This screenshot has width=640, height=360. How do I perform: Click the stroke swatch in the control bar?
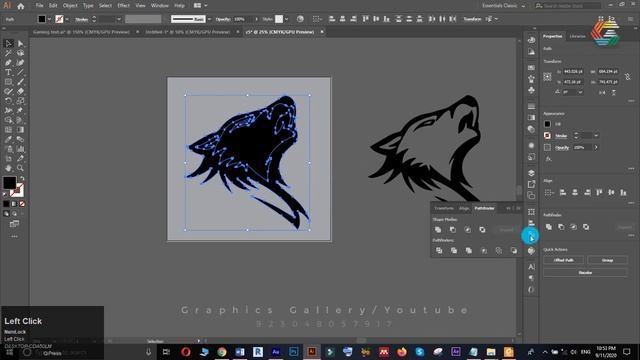pyautogui.click(x=60, y=19)
